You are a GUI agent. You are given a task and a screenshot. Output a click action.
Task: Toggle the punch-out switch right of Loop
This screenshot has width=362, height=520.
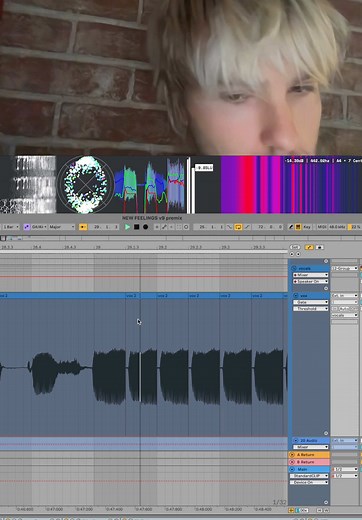(x=247, y=227)
